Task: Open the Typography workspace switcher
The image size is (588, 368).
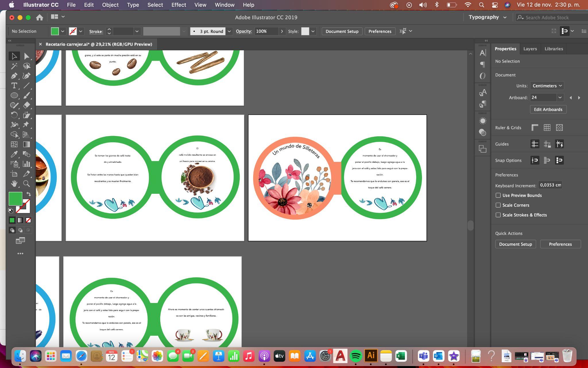Action: pos(487,17)
